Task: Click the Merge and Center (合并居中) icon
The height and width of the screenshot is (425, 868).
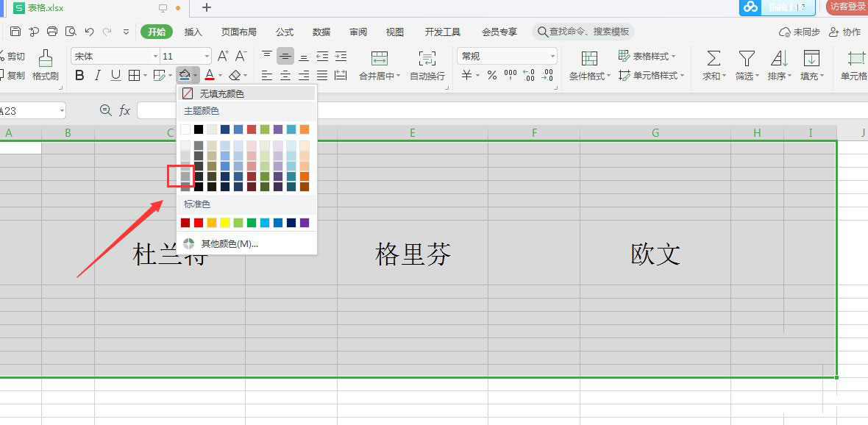Action: (379, 58)
